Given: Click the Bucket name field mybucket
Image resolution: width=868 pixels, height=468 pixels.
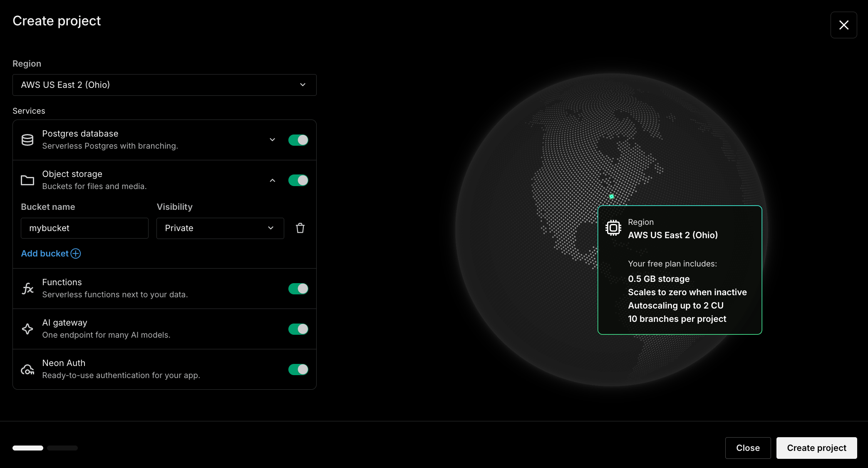Looking at the screenshot, I should pyautogui.click(x=84, y=228).
